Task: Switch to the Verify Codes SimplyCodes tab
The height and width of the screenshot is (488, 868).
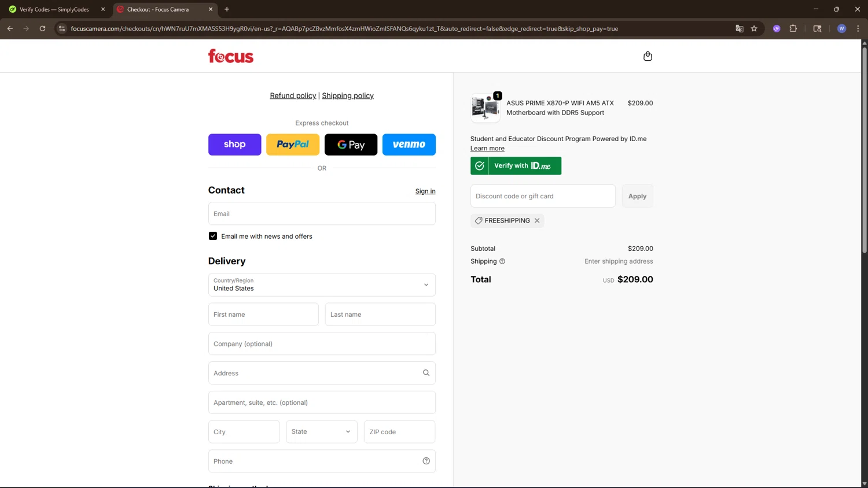Action: click(x=54, y=9)
